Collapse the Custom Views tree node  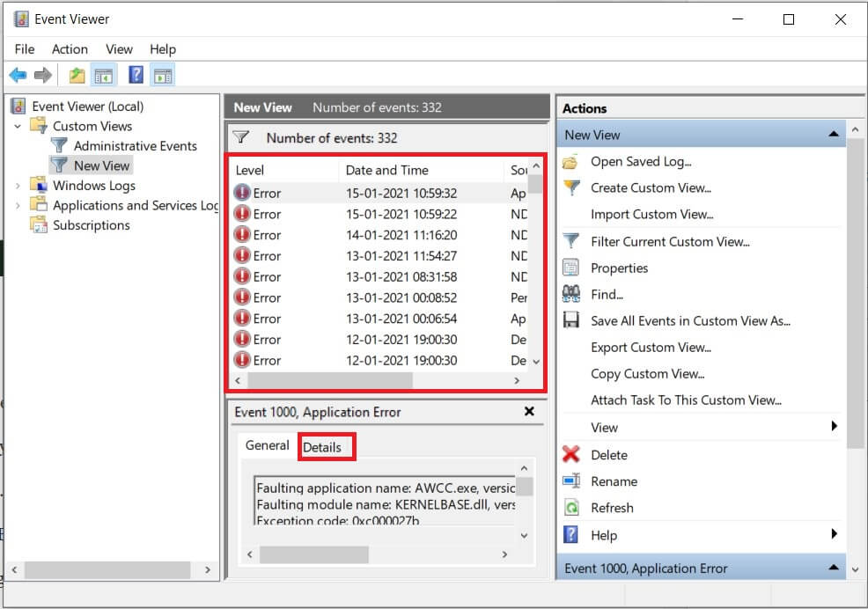click(x=18, y=126)
